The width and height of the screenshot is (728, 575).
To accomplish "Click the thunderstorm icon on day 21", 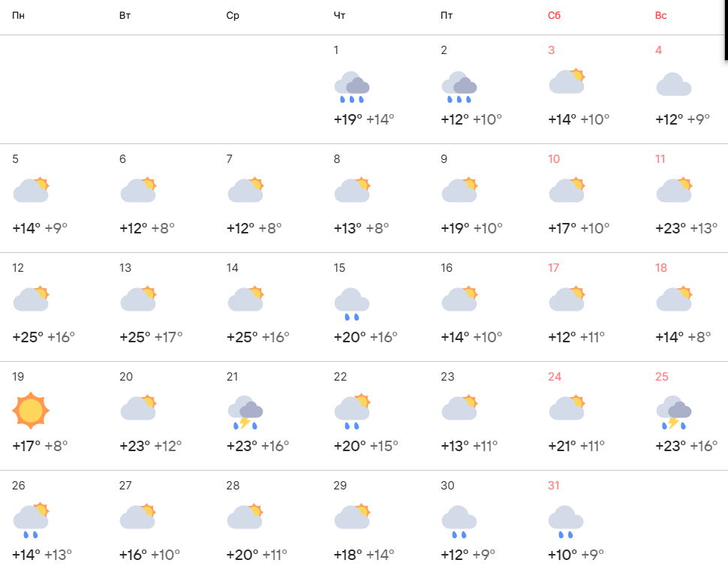I will [245, 411].
